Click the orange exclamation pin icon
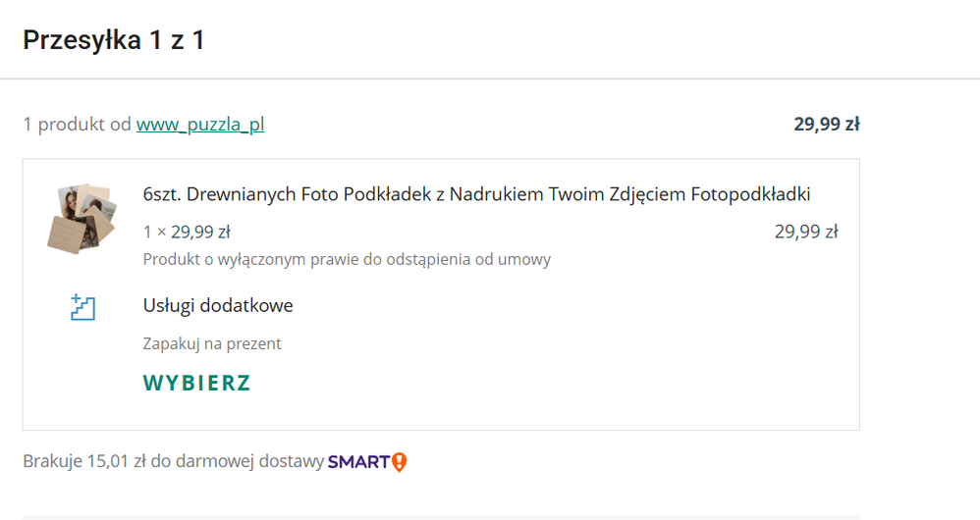Image resolution: width=980 pixels, height=520 pixels. [399, 461]
